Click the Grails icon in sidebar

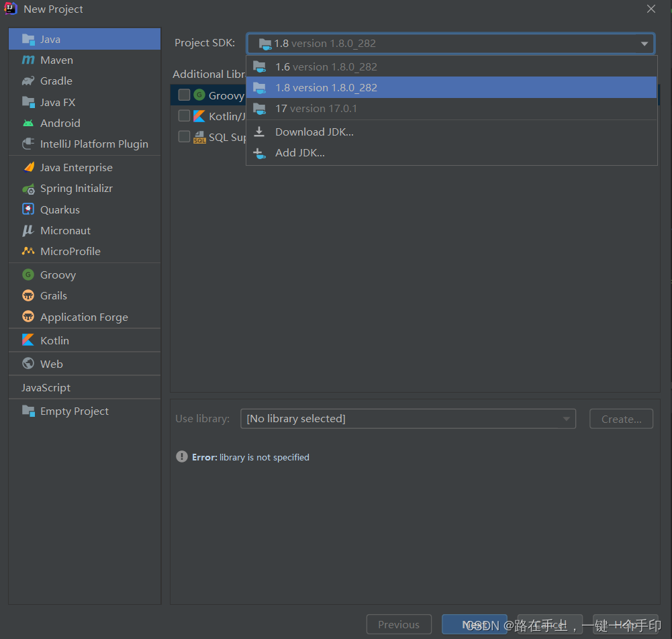[28, 296]
